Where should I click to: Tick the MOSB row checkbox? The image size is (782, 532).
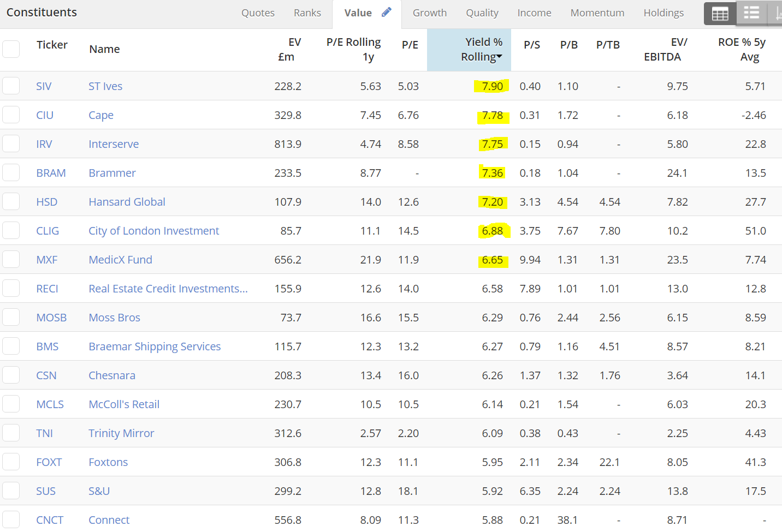point(11,317)
